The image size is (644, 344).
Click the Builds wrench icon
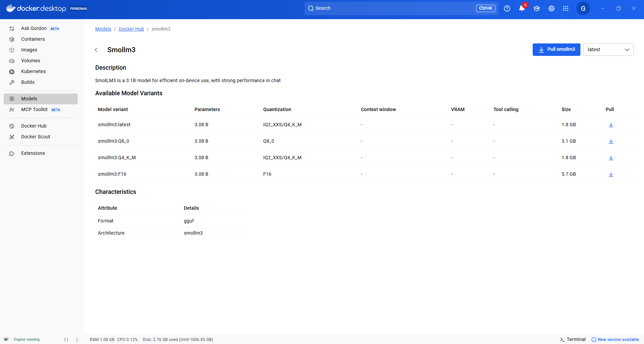(x=12, y=82)
